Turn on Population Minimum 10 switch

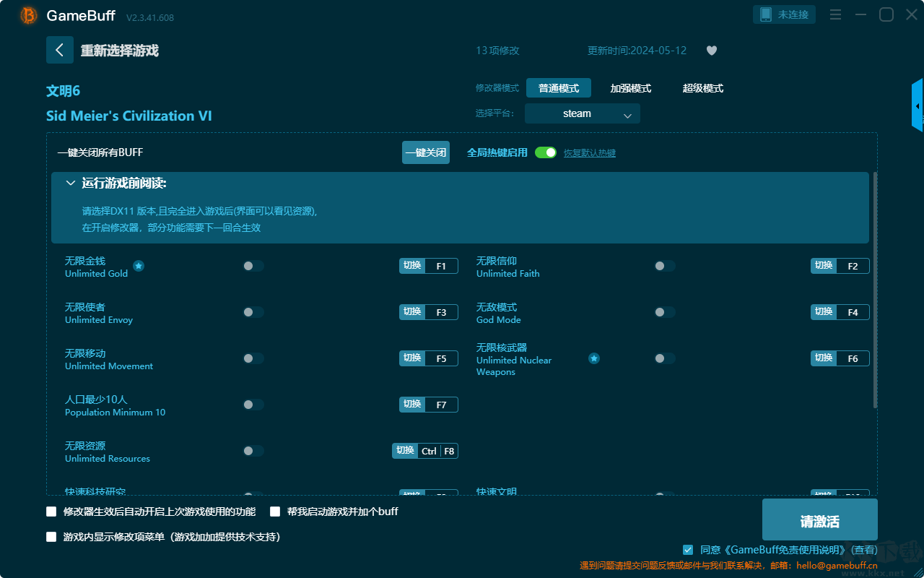coord(253,405)
